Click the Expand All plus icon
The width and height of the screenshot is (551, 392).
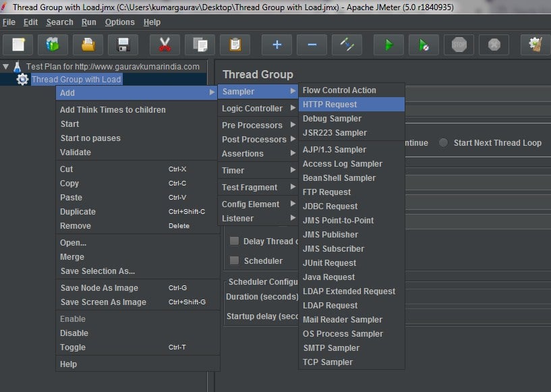pos(277,45)
